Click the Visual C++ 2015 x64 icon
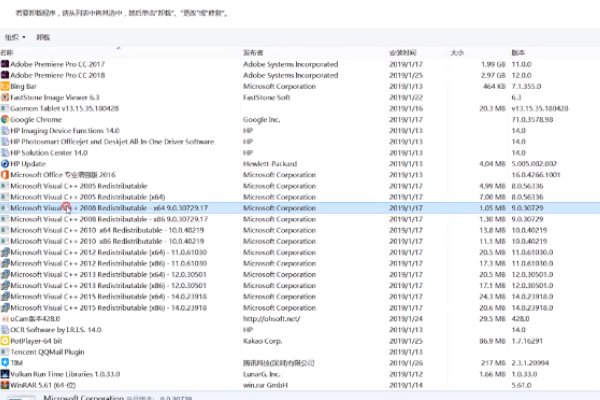This screenshot has width=600, height=400. [5, 297]
